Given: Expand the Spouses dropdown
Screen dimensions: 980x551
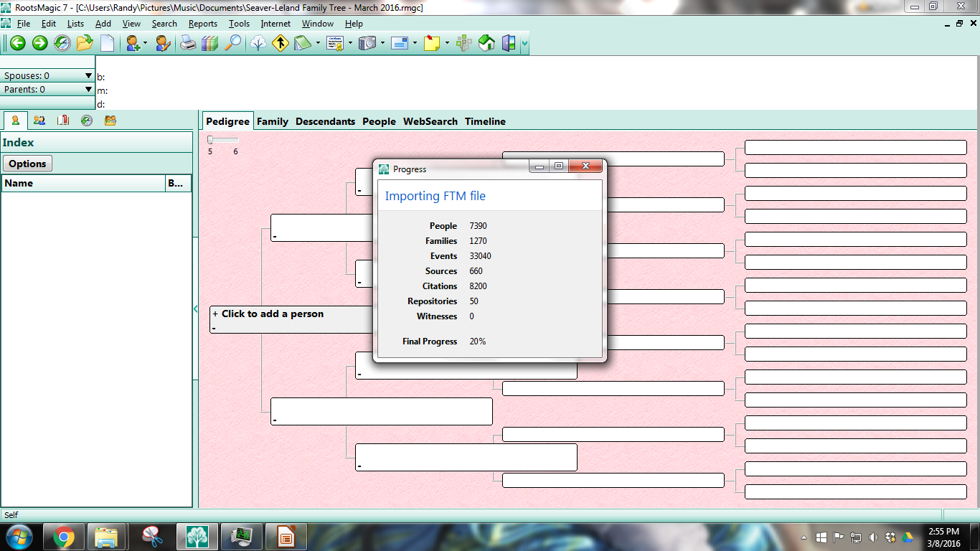Looking at the screenshot, I should click(x=89, y=75).
